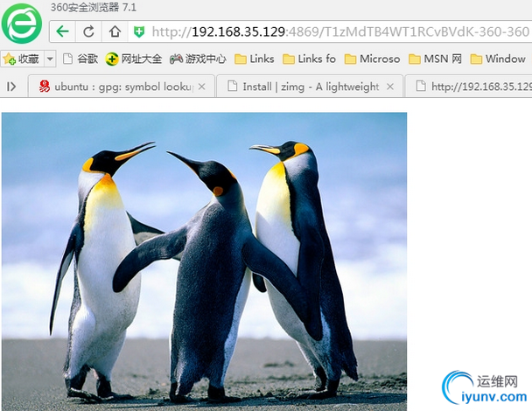Open the 游戏中心 bookmark
This screenshot has height=411, width=532.
pos(198,59)
